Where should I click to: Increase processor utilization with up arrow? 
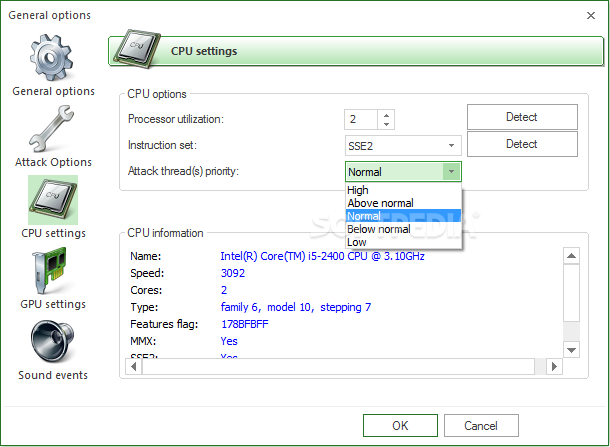[x=386, y=115]
